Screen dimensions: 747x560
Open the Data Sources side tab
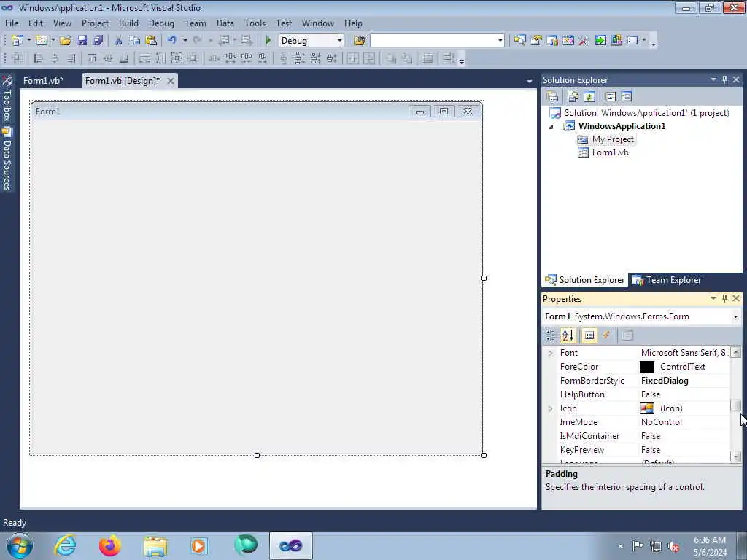point(7,160)
